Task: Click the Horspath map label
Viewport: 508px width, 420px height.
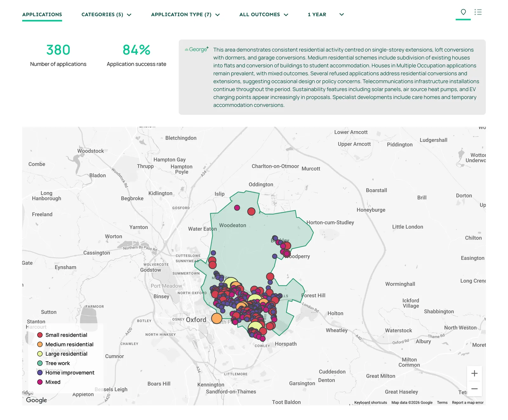Action: click(x=286, y=344)
